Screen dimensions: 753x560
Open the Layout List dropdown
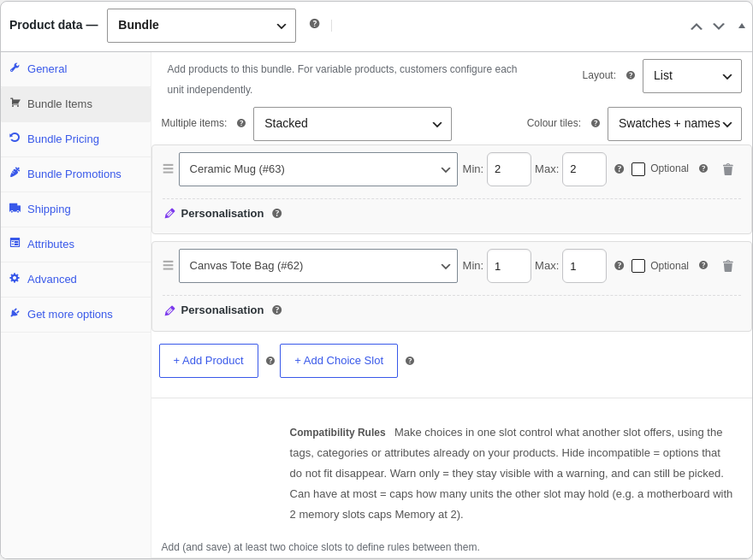point(692,76)
